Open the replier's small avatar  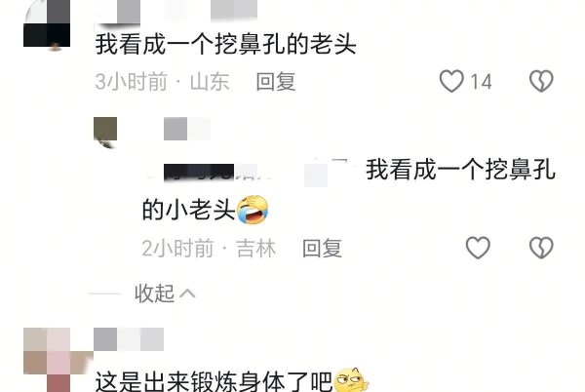tap(105, 133)
